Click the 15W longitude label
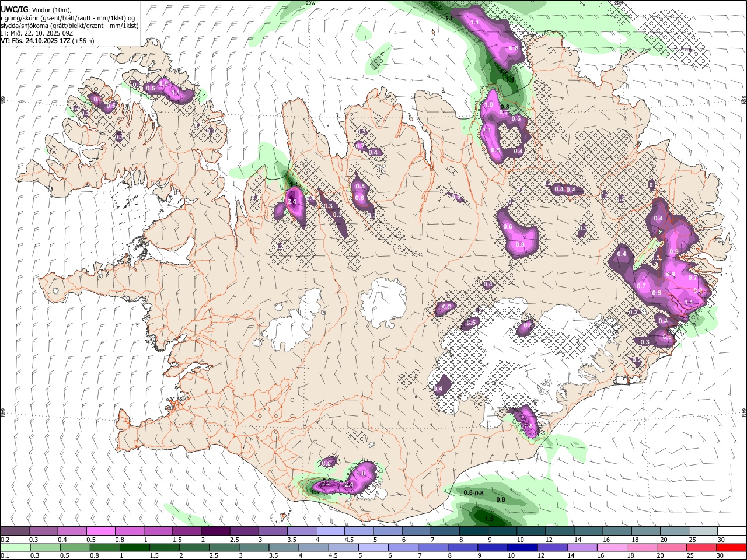 click(x=619, y=3)
